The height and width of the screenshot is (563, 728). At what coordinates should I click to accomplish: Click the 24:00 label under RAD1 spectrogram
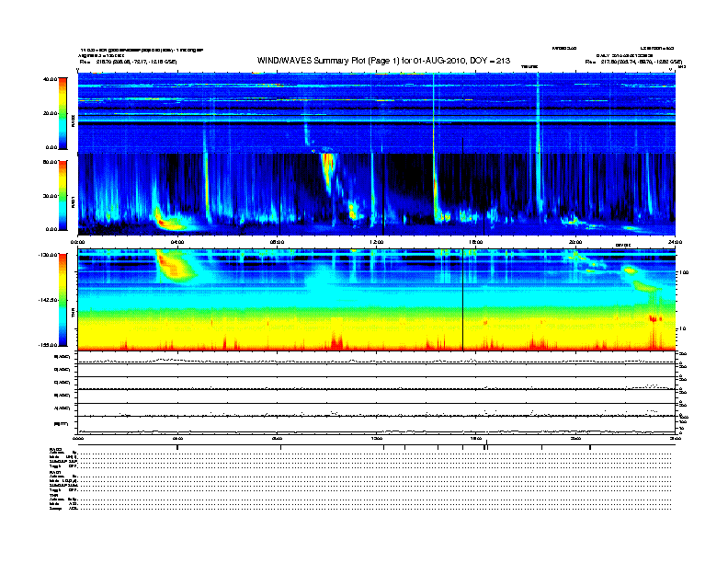pyautogui.click(x=675, y=242)
